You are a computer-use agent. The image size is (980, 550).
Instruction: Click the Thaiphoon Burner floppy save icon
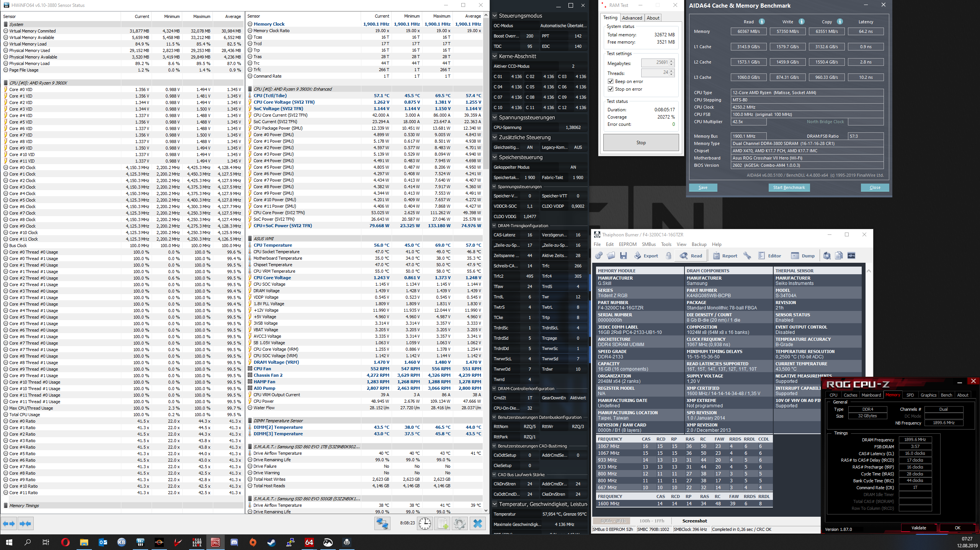[x=624, y=256]
